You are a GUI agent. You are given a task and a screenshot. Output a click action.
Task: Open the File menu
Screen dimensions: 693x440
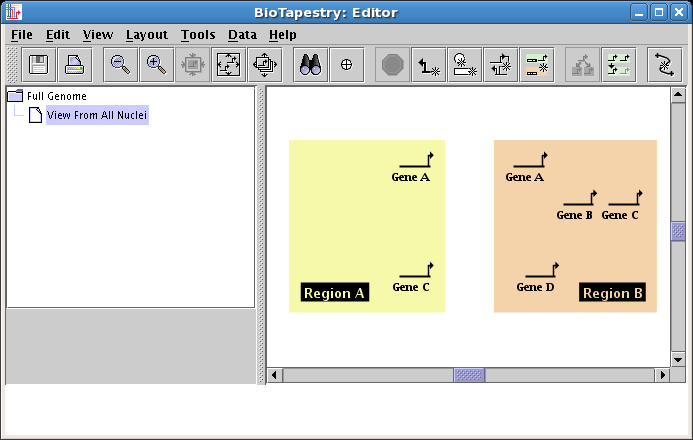(21, 34)
